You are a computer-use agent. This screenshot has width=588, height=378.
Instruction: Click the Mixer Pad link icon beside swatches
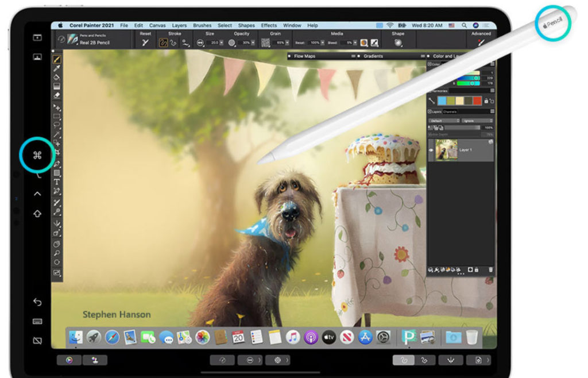click(x=432, y=101)
